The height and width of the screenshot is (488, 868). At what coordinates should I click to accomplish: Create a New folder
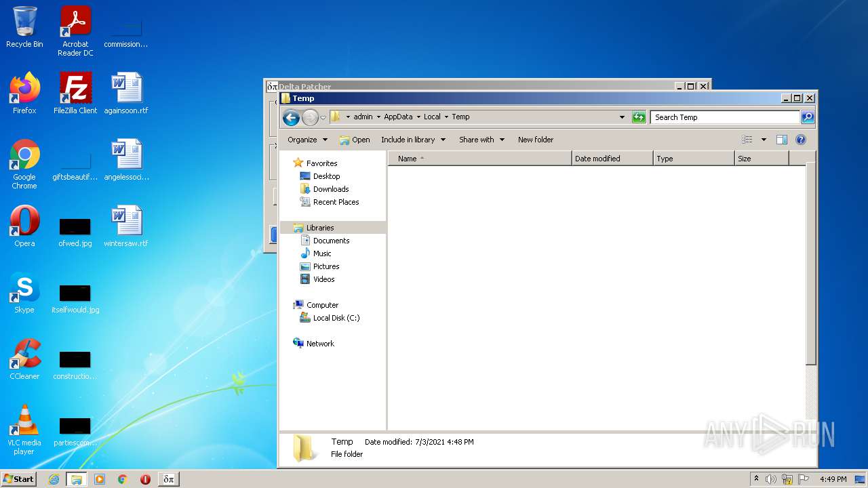tap(536, 140)
